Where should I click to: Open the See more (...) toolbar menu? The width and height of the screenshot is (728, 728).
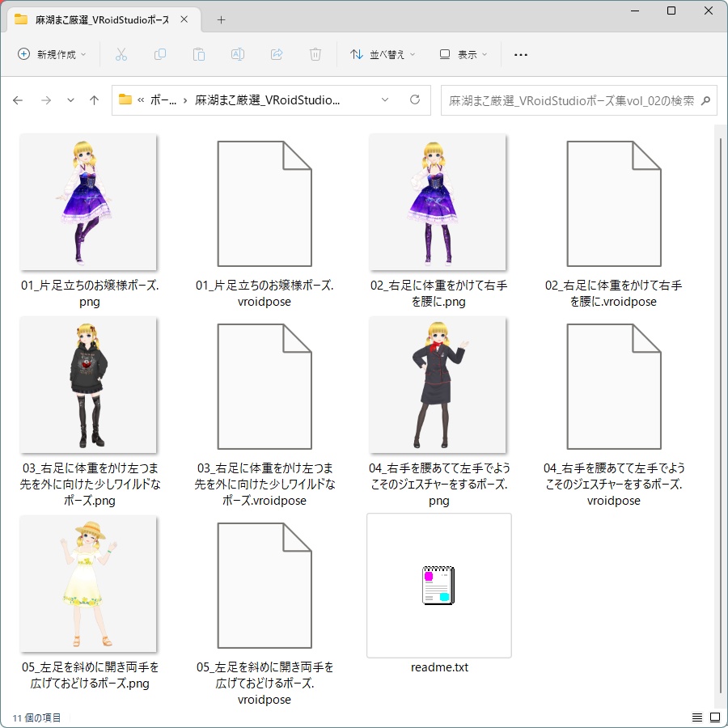tap(520, 54)
